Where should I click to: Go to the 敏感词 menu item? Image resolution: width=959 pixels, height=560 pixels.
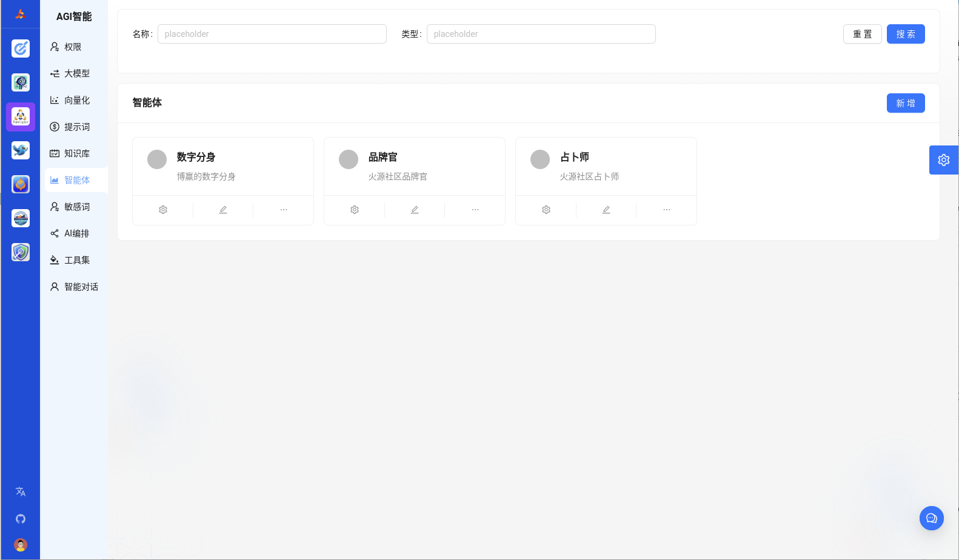pyautogui.click(x=76, y=207)
